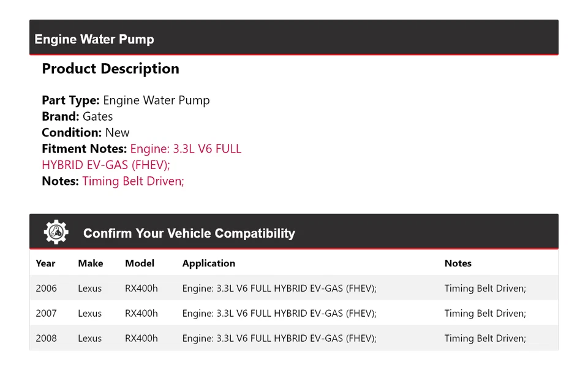The image size is (588, 370).
Task: Select the 2007 year row cell
Action: point(46,314)
